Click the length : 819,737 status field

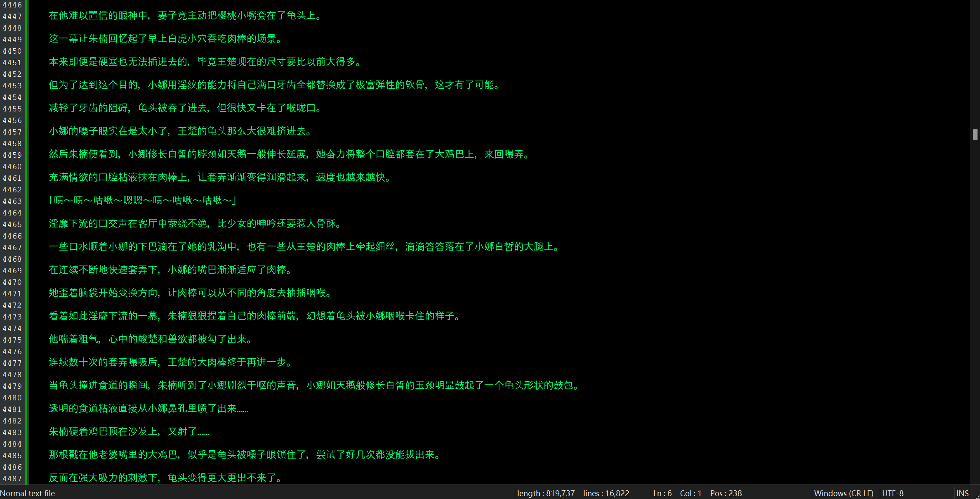point(546,493)
